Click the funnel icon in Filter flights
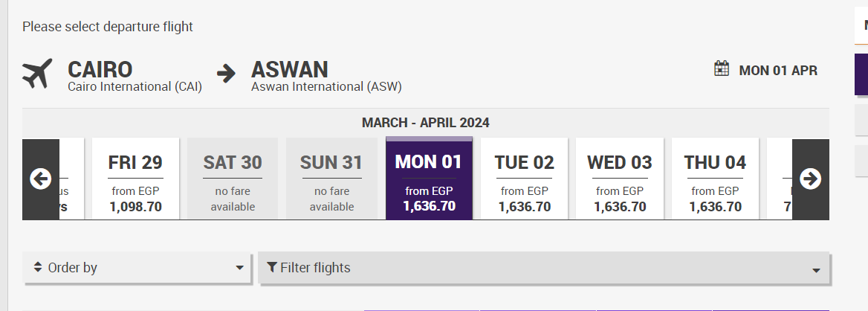868x311 pixels. coord(272,267)
